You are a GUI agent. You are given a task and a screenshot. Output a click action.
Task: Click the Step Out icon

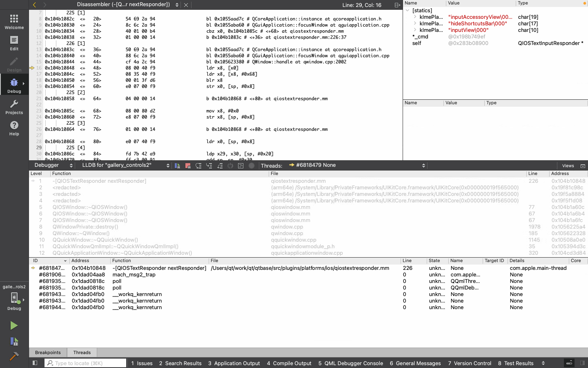click(220, 166)
